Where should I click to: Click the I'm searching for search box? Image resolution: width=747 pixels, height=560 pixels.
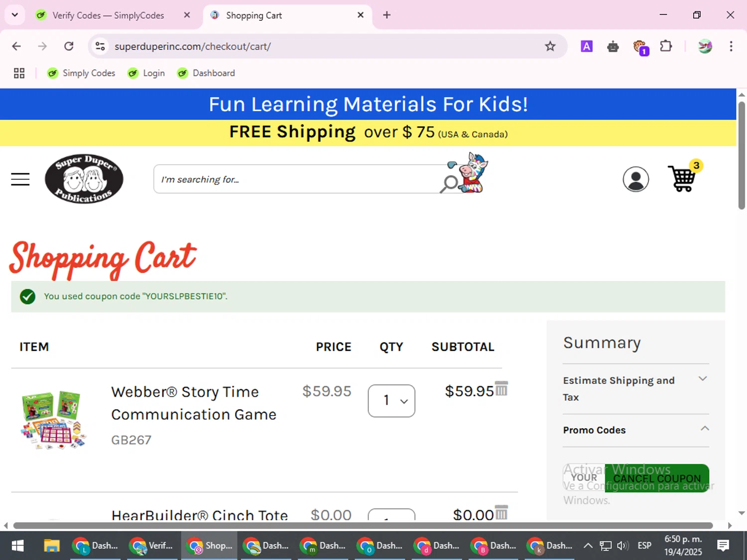(x=299, y=179)
